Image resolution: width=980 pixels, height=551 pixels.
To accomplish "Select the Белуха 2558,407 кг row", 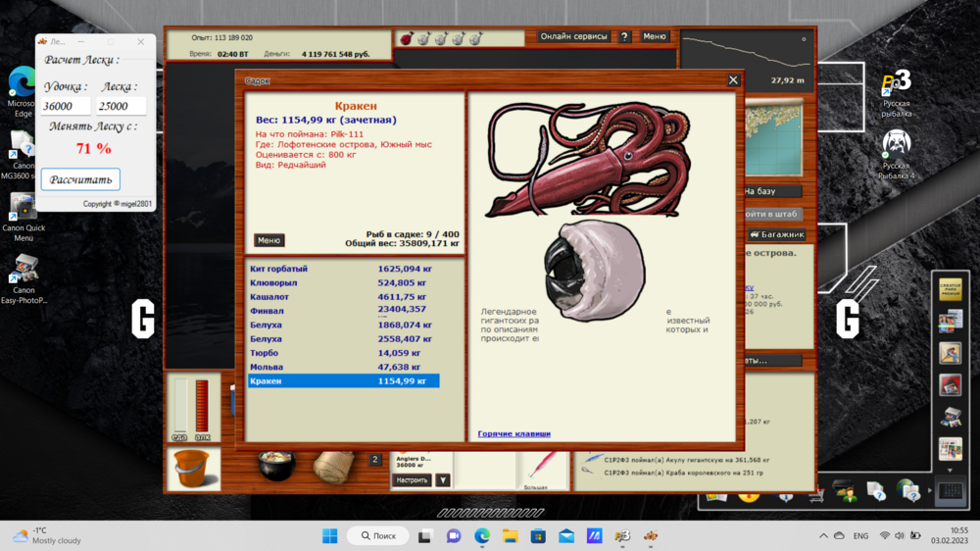I will pos(343,339).
